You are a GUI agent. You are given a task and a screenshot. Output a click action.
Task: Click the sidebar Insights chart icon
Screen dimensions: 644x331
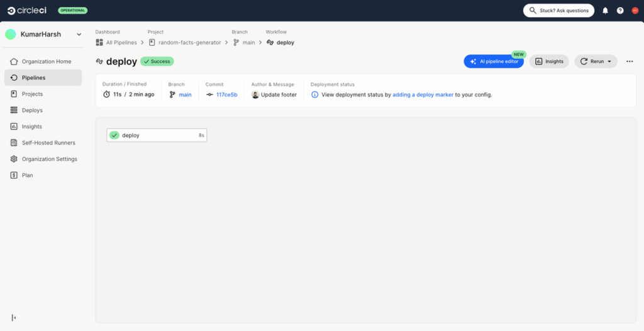point(14,126)
